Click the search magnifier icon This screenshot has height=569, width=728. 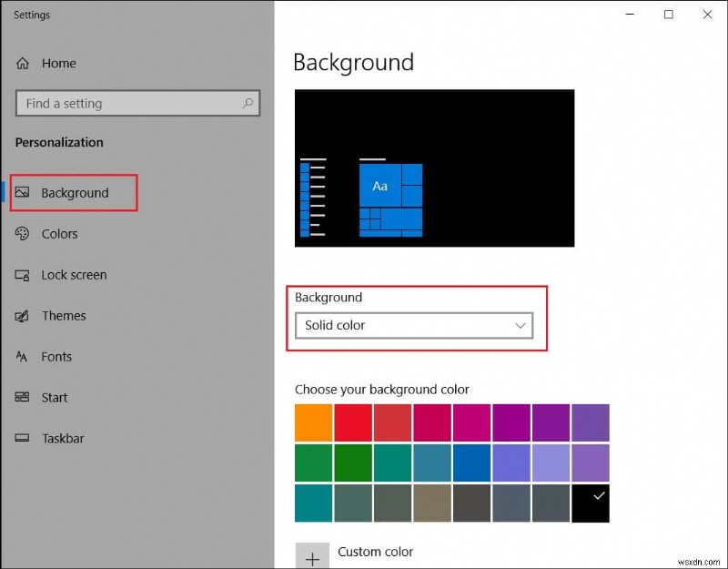(x=248, y=103)
